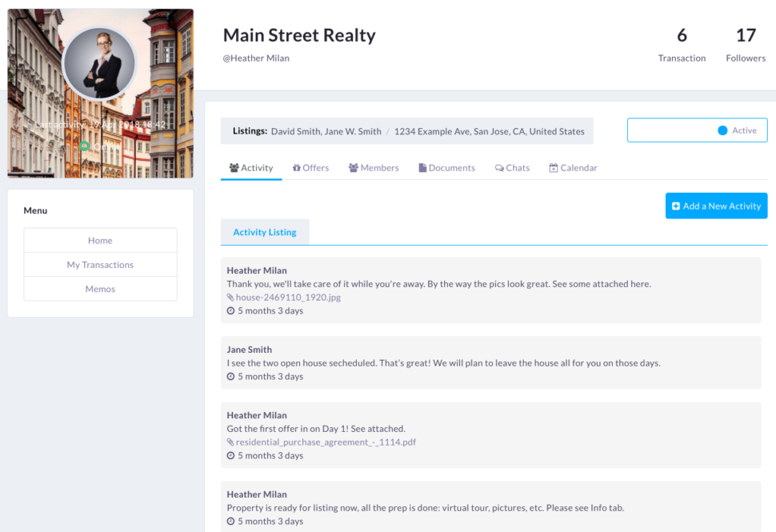Click the green online status circle icon
776x532 pixels.
[x=85, y=146]
